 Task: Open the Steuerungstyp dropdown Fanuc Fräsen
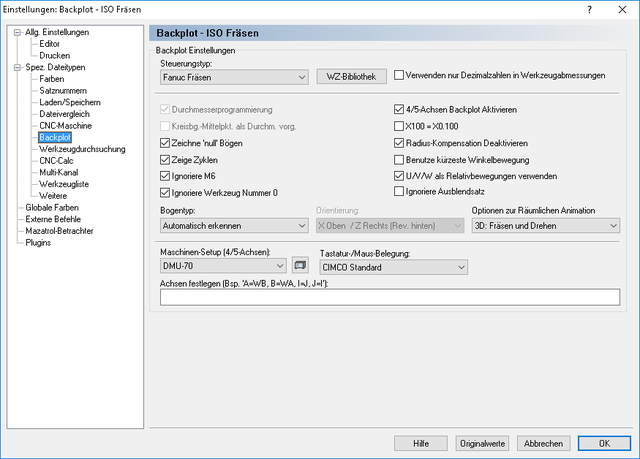pos(234,77)
